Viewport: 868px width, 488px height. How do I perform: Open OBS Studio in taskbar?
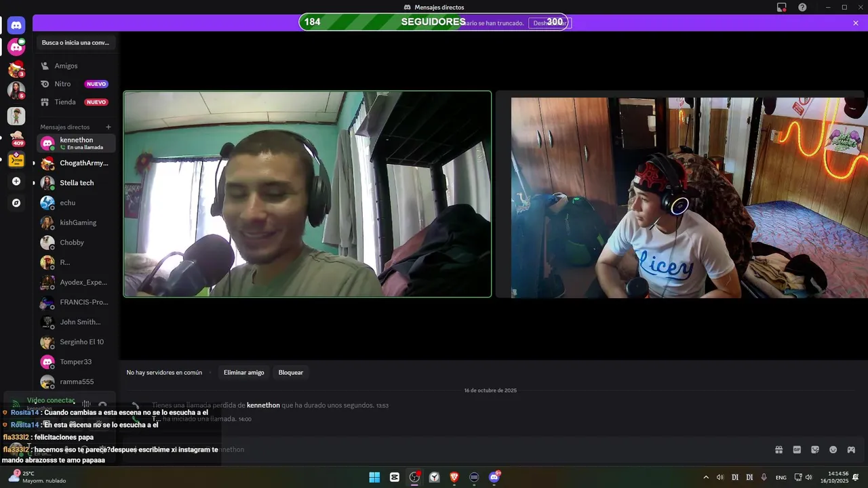[x=414, y=477]
